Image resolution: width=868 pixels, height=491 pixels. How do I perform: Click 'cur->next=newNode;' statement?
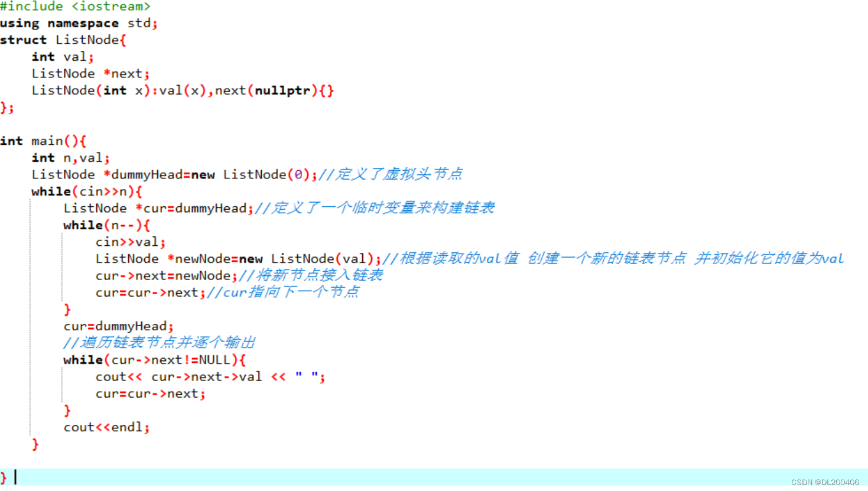point(167,276)
